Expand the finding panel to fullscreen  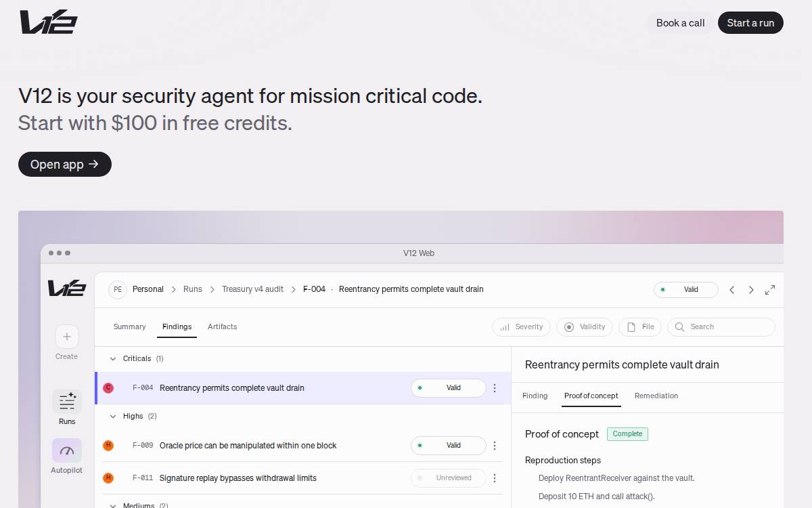pos(770,290)
